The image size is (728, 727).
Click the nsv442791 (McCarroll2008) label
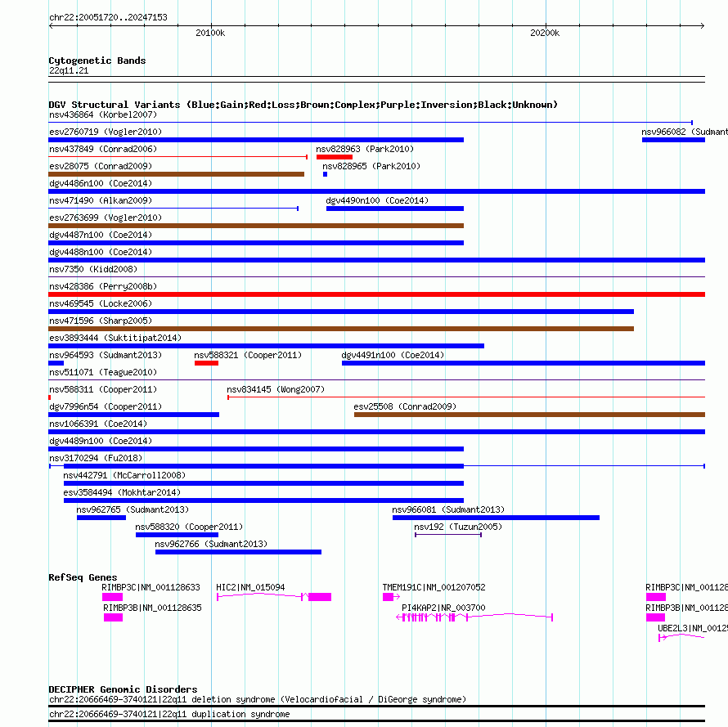tap(124, 475)
